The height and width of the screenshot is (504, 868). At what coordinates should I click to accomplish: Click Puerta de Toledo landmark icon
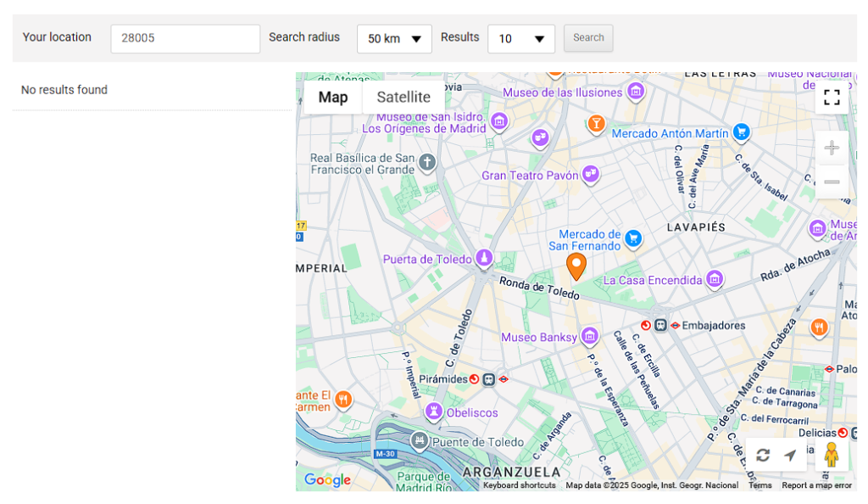(483, 258)
